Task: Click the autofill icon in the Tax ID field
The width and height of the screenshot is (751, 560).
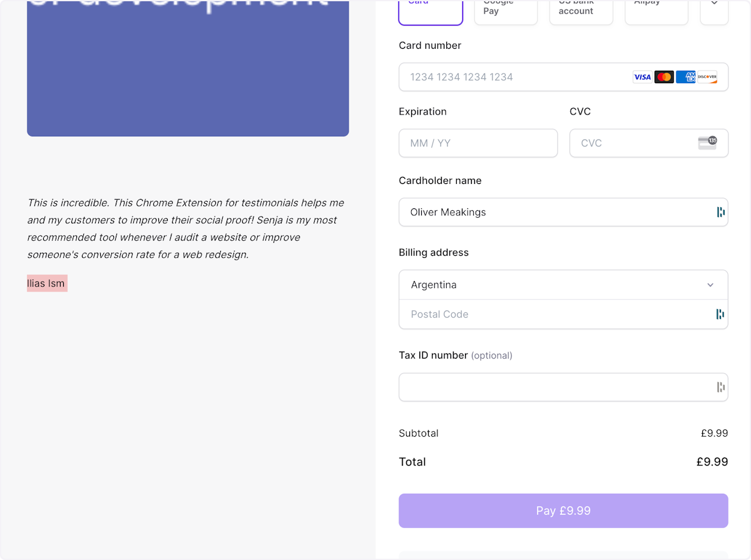Action: [720, 387]
